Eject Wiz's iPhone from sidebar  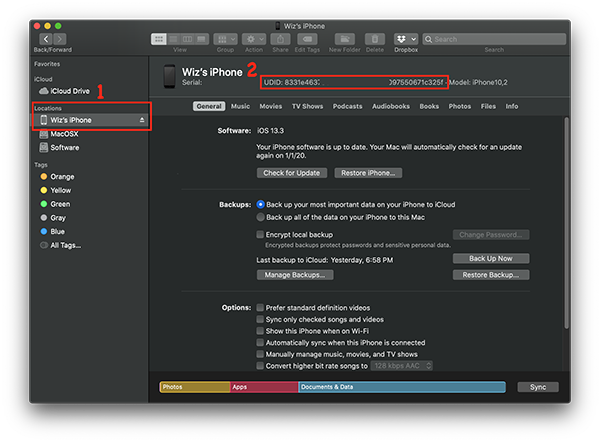(142, 120)
